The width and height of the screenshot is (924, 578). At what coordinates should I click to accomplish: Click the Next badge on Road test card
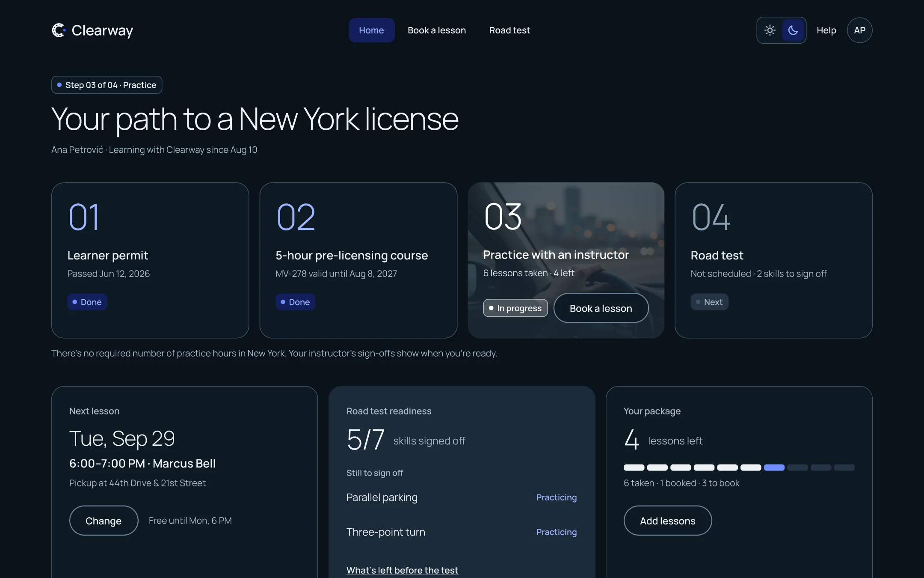click(709, 302)
